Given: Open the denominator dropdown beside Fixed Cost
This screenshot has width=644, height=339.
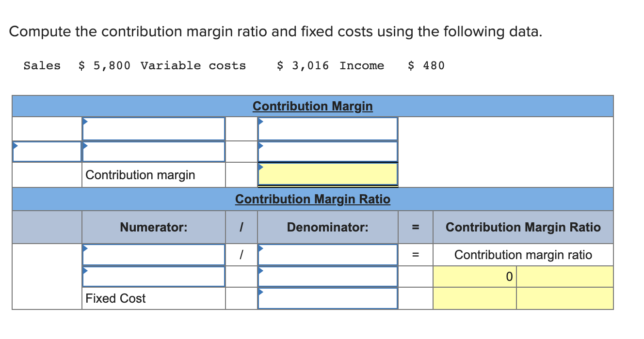Looking at the screenshot, I should point(327,298).
